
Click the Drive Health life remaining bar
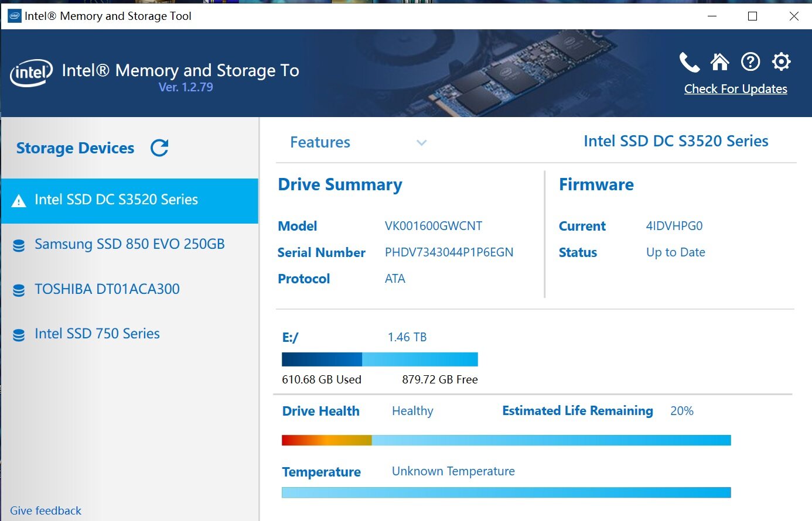point(506,440)
